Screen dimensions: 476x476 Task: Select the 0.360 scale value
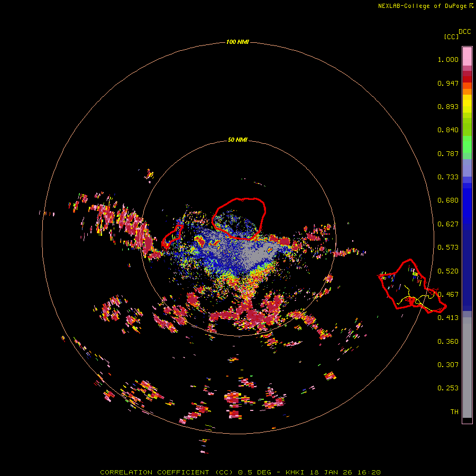pyautogui.click(x=448, y=342)
